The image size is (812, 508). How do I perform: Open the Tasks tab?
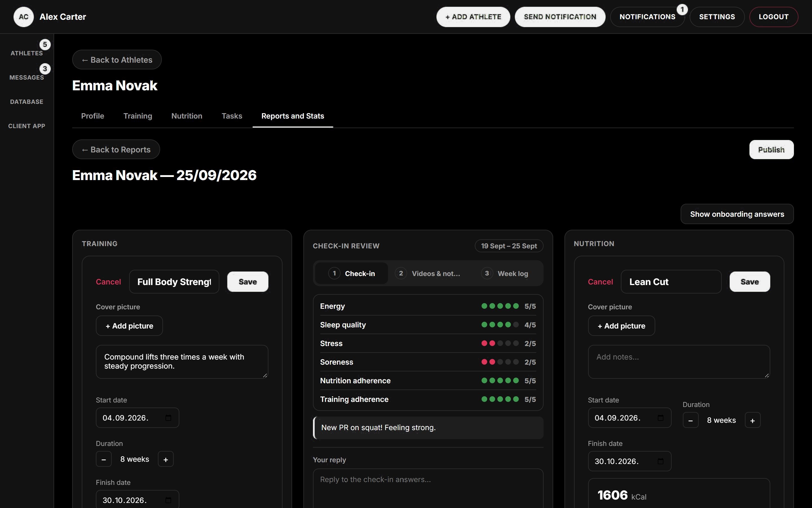click(232, 116)
